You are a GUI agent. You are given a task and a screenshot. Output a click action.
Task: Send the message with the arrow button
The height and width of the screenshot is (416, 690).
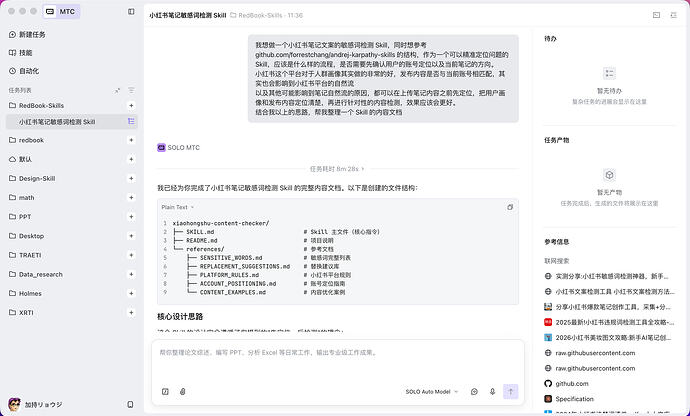pos(510,391)
